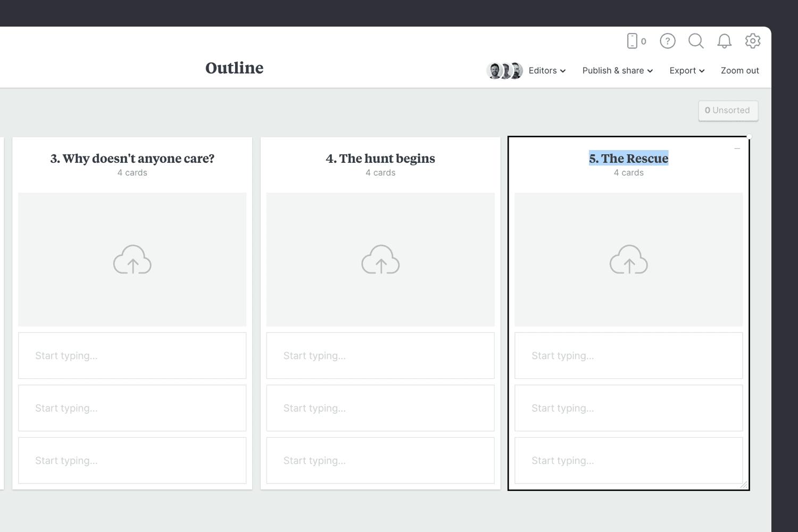Select the '4. The hunt begins' title
The width and height of the screenshot is (798, 532).
[x=380, y=159]
